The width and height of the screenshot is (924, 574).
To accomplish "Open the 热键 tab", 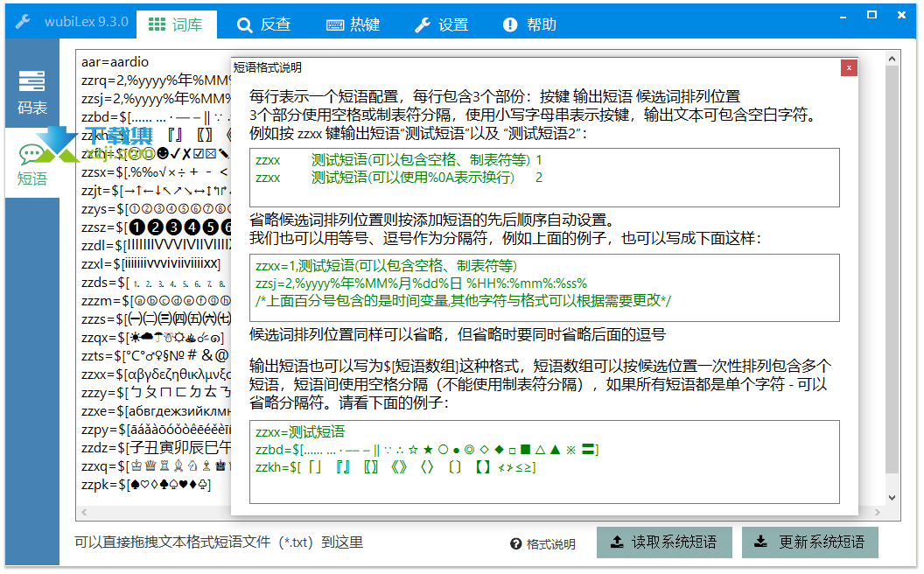I will coord(353,24).
